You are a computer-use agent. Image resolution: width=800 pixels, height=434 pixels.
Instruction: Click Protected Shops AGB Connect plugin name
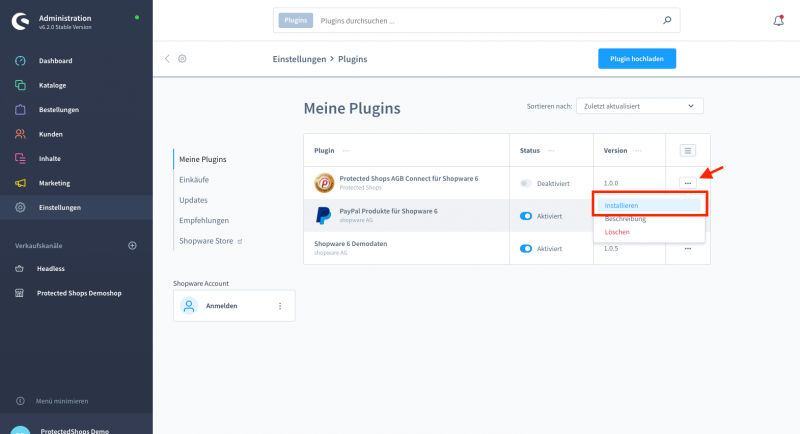pos(409,178)
